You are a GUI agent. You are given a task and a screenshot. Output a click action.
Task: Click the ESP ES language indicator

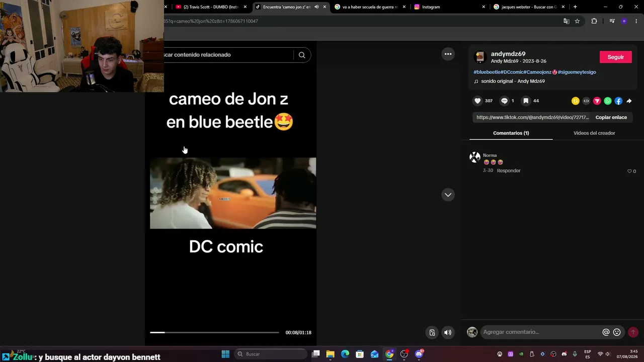[x=588, y=354]
